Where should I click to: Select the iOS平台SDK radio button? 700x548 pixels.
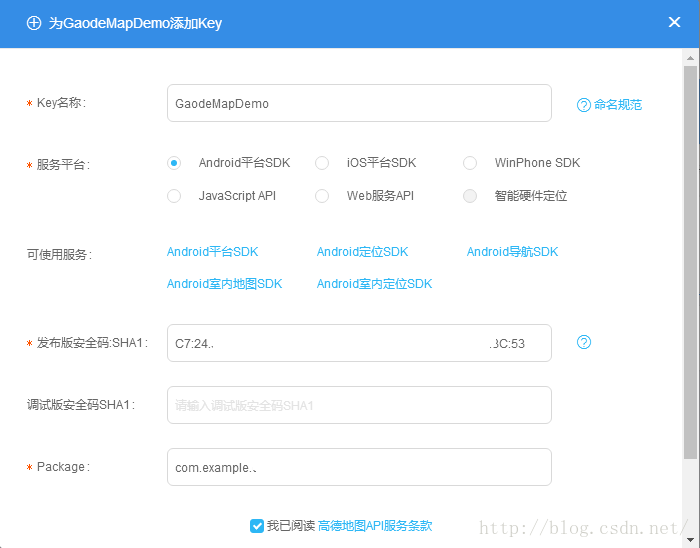(322, 163)
